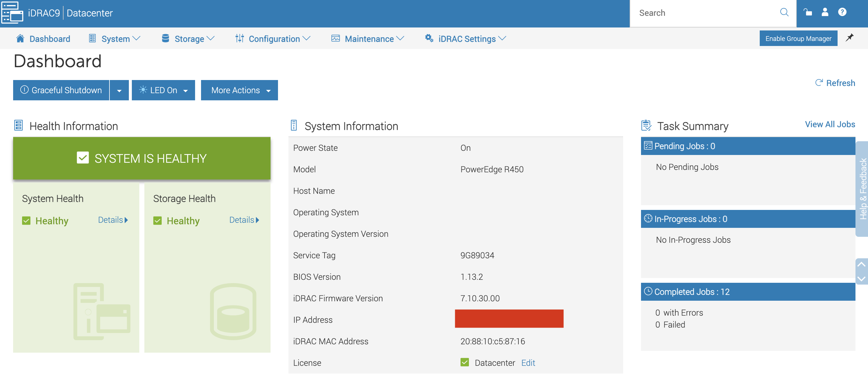The height and width of the screenshot is (387, 868).
Task: Expand the Graceful Shutdown dropdown arrow
Action: point(119,90)
